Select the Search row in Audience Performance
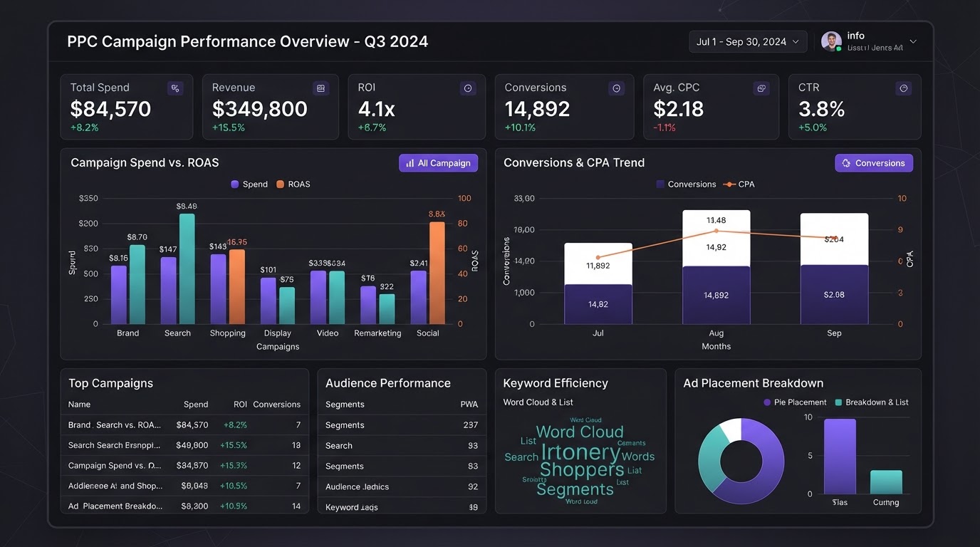This screenshot has height=547, width=980. (x=402, y=446)
